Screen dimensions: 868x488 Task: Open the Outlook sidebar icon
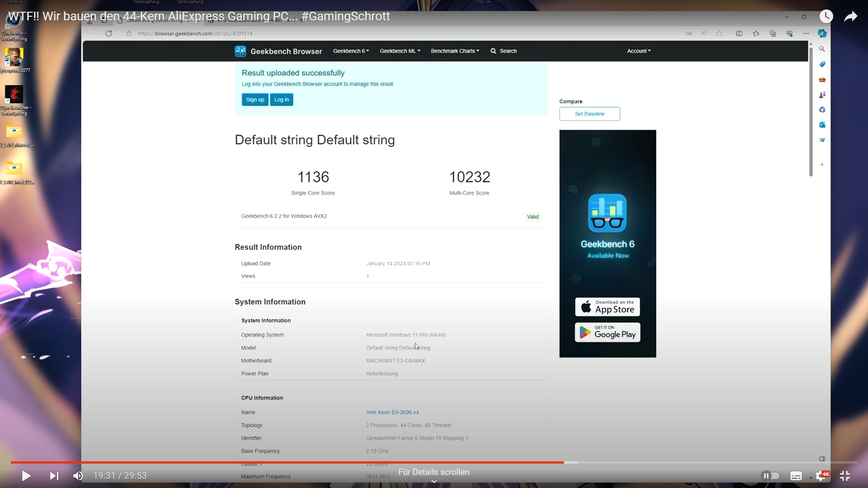822,125
